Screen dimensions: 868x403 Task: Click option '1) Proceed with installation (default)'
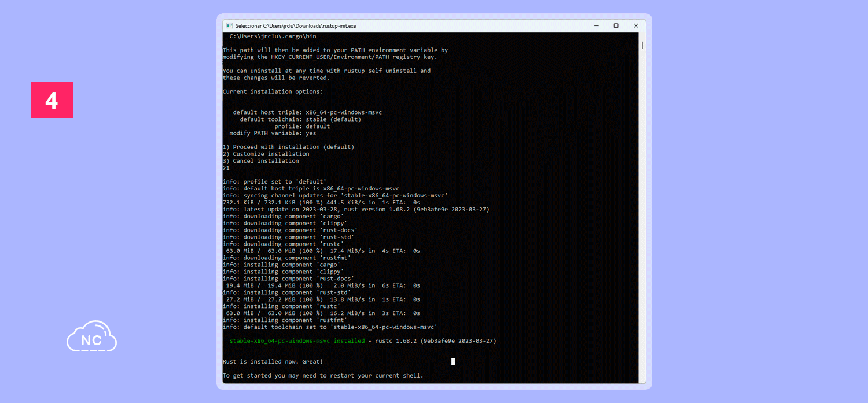(288, 148)
